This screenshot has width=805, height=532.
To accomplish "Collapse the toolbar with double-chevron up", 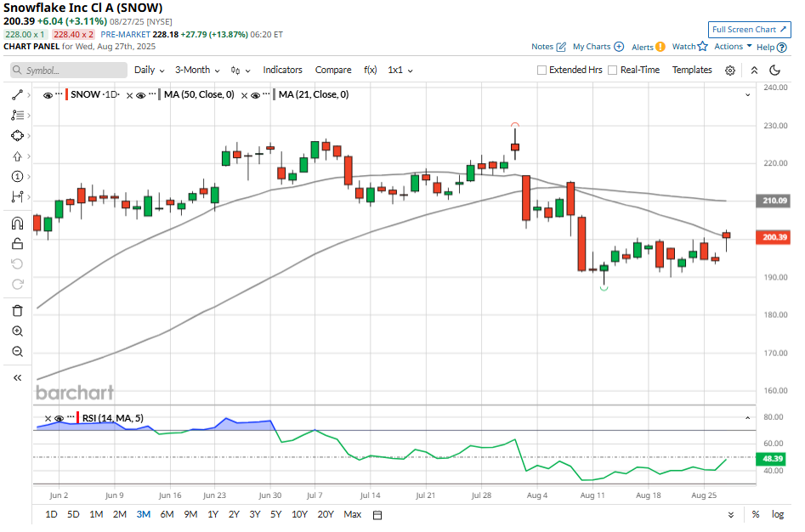I will [754, 71].
